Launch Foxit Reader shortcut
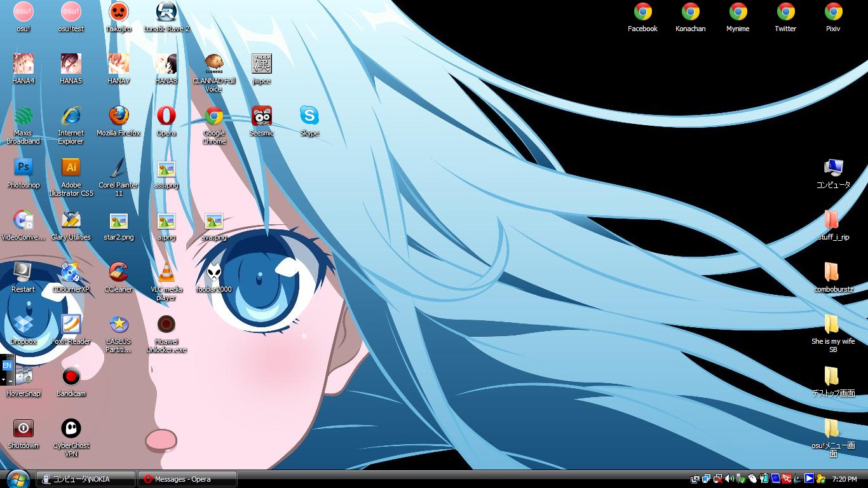 [x=71, y=330]
